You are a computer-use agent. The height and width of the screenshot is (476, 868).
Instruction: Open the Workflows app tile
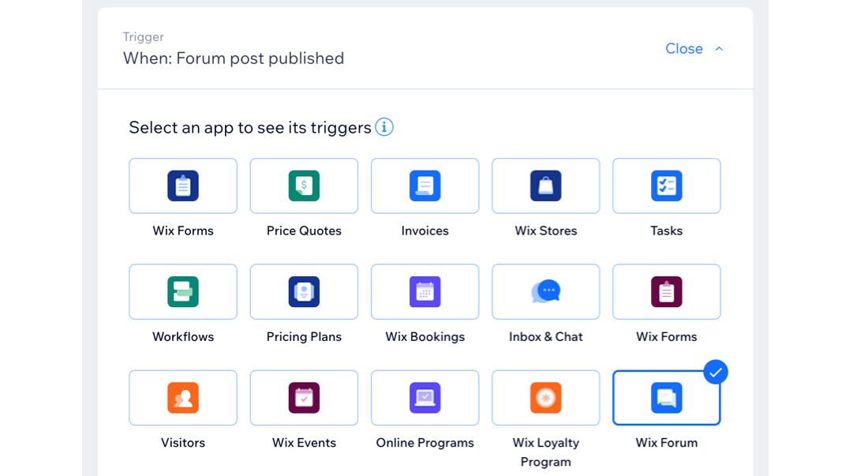pyautogui.click(x=183, y=292)
